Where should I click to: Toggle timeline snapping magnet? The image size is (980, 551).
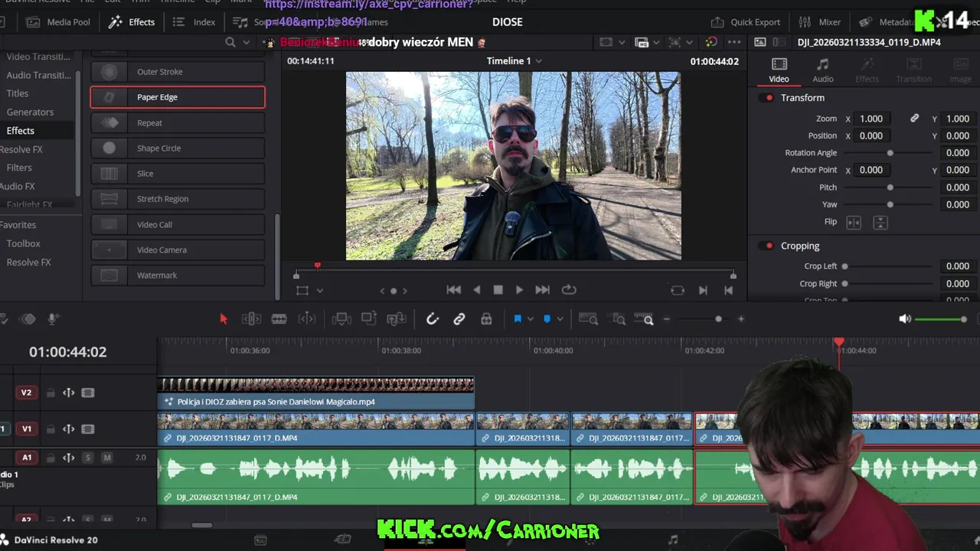433,319
